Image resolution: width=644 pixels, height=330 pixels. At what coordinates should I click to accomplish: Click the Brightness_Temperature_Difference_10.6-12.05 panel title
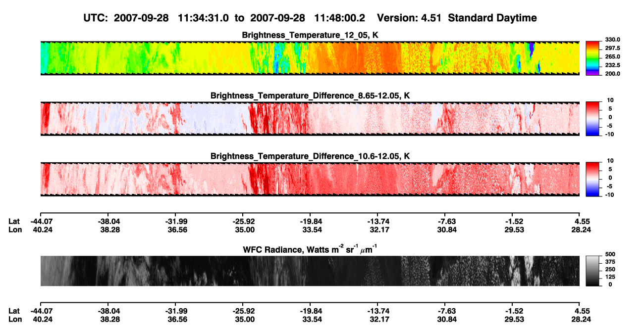[310, 156]
